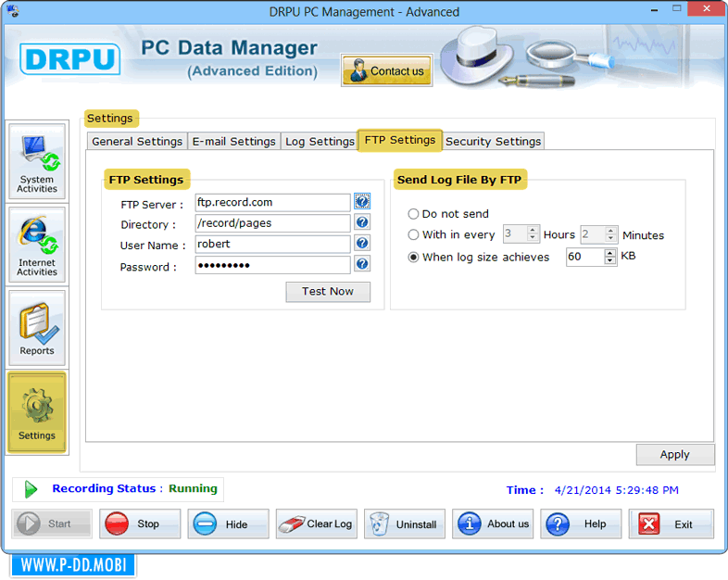Screen dimensions: 728x580
Task: Click help icon next to User Name
Action: click(x=362, y=243)
